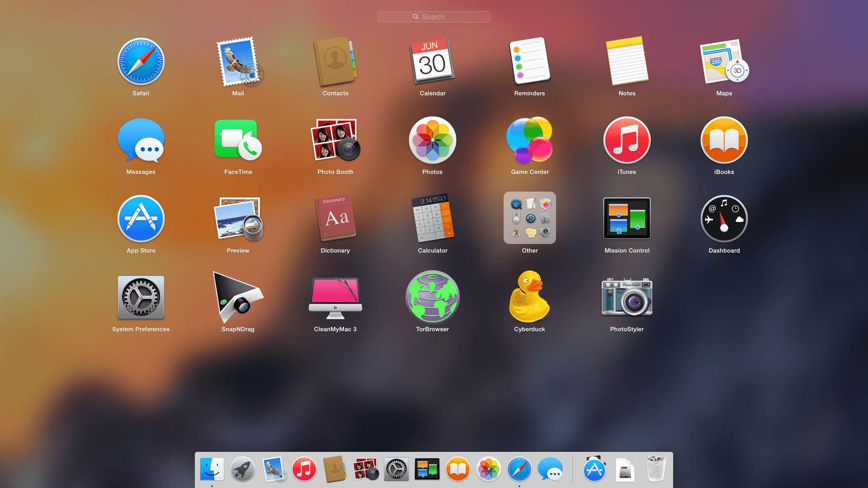Click the Search input field

434,16
